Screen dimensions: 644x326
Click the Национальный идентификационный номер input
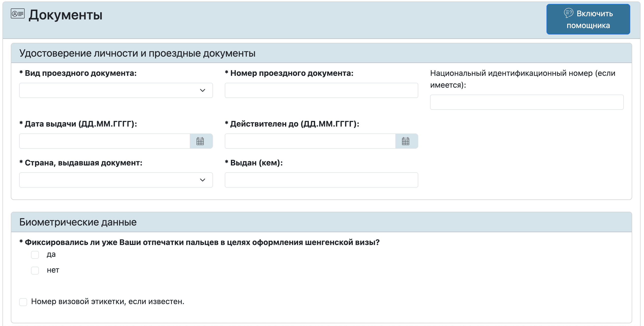527,102
